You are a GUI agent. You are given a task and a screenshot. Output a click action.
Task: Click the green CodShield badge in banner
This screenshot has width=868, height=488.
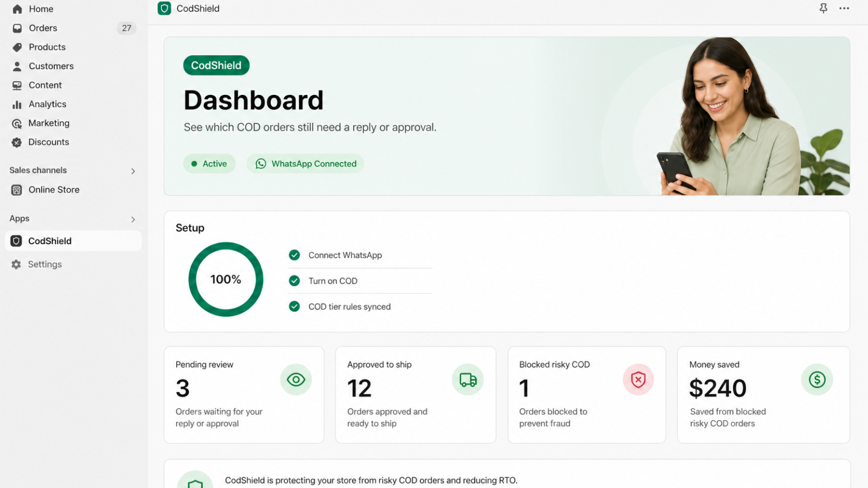tap(216, 65)
